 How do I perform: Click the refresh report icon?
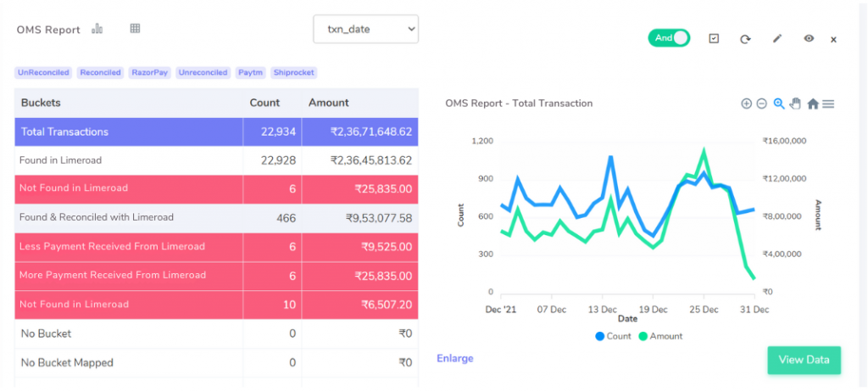[745, 39]
